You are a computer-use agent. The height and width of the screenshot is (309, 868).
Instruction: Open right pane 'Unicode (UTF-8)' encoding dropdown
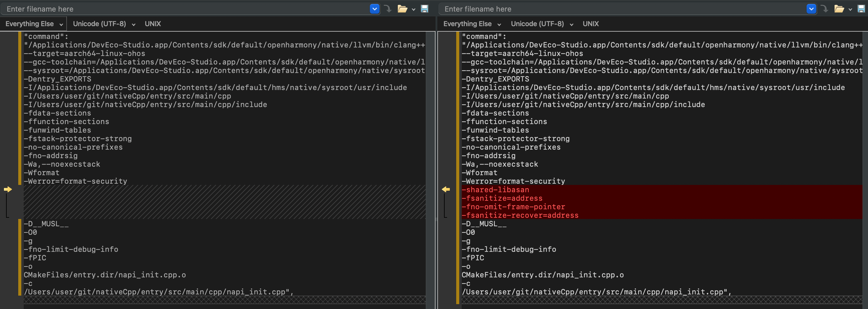point(541,24)
